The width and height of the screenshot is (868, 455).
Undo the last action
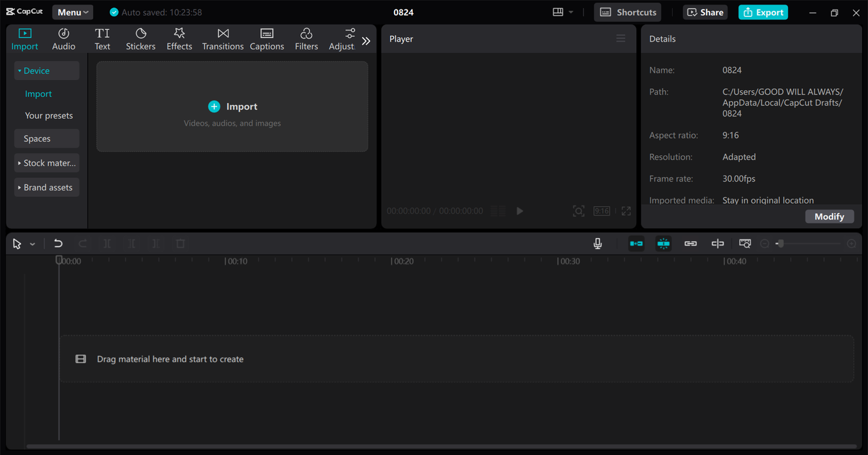click(58, 243)
